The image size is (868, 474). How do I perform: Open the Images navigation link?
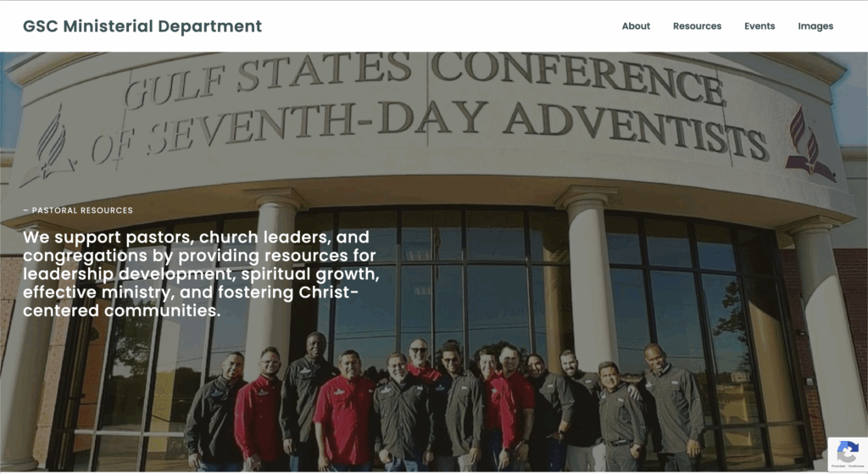point(815,26)
